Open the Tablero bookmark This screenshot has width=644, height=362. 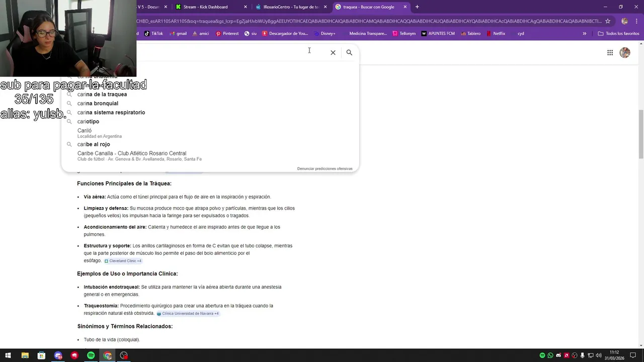(470, 34)
